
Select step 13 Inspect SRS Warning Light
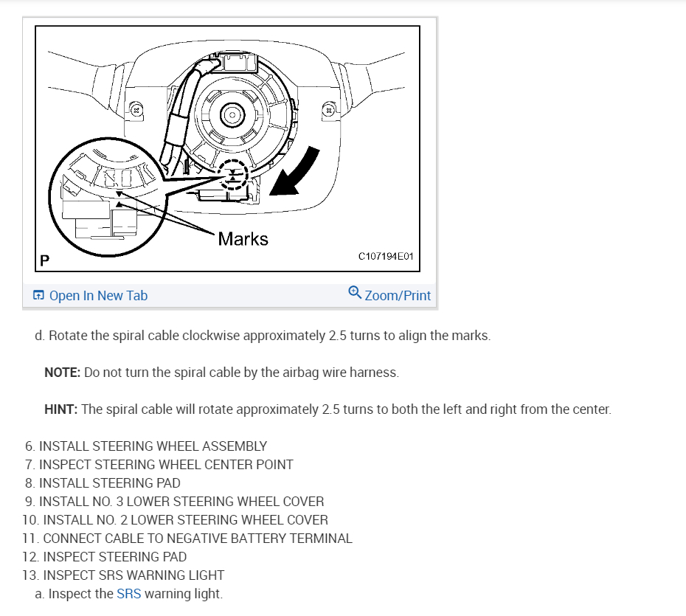(x=123, y=575)
